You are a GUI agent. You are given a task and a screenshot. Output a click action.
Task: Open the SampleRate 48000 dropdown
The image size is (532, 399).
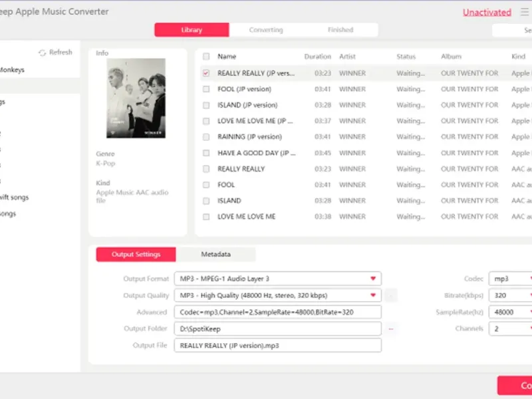[x=511, y=312]
